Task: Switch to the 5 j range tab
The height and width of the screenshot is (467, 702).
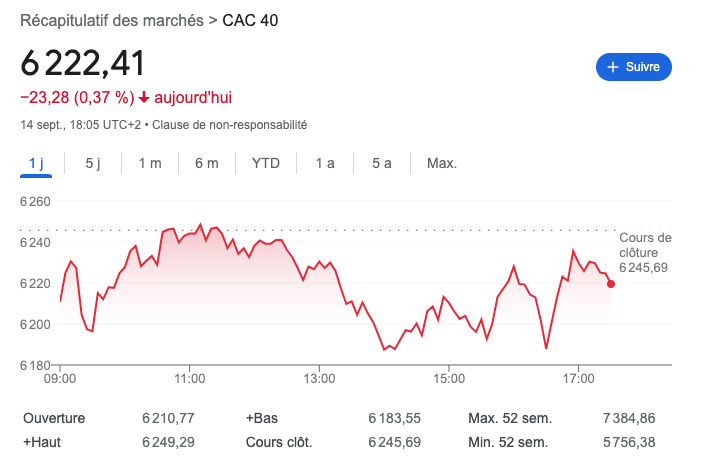Action: [x=93, y=163]
